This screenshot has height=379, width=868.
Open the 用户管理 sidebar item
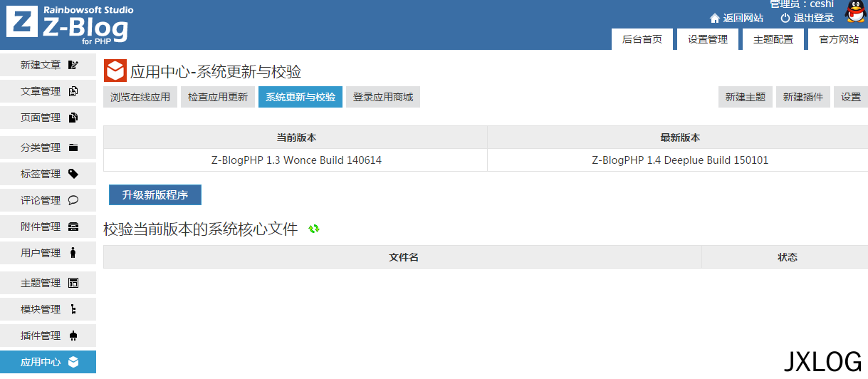[48, 253]
